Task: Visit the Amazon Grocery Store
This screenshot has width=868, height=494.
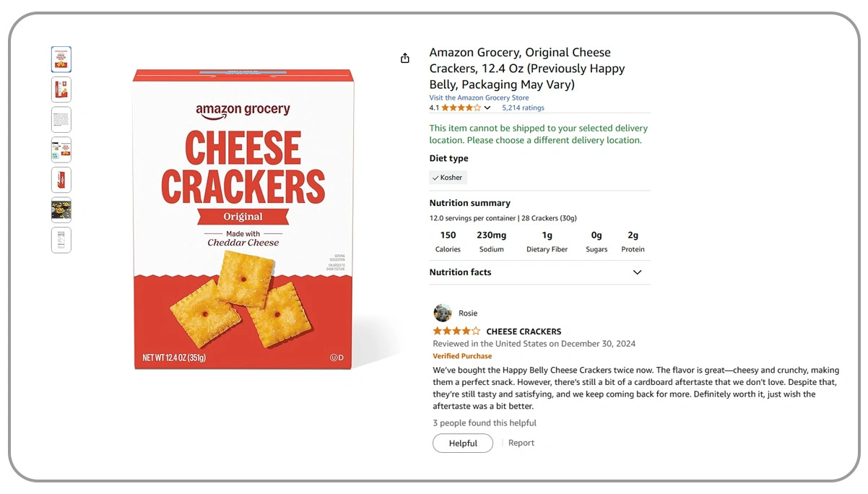Action: click(x=479, y=97)
